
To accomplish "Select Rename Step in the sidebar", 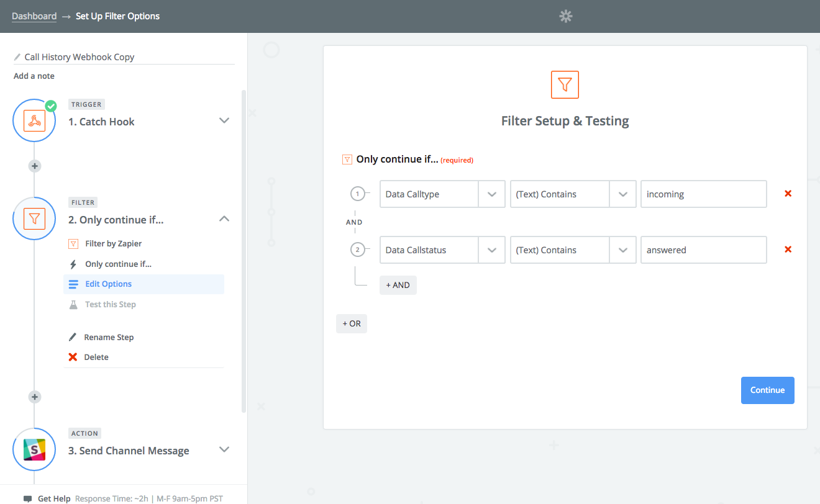I will click(x=109, y=337).
